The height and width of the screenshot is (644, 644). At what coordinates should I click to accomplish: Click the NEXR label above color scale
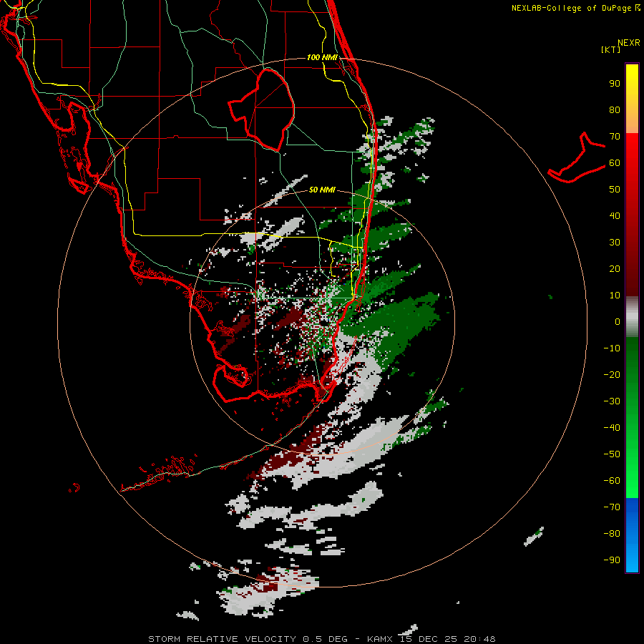pos(629,43)
